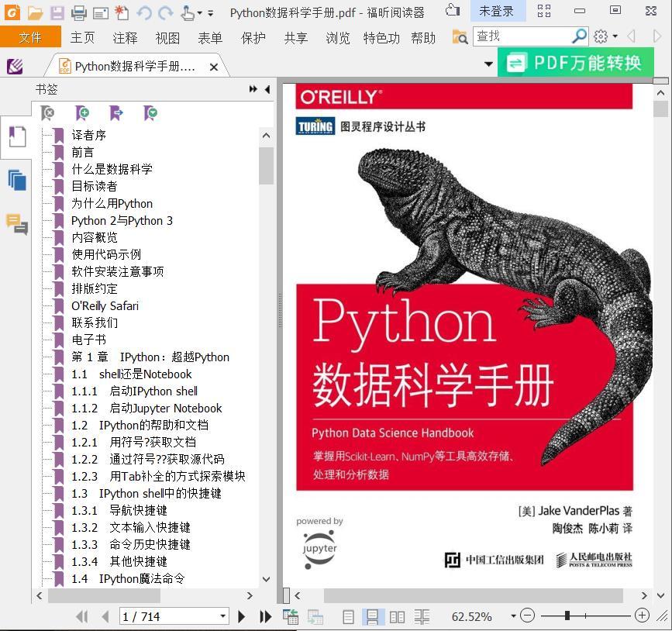Open the page number dropdown arrow

click(x=223, y=616)
